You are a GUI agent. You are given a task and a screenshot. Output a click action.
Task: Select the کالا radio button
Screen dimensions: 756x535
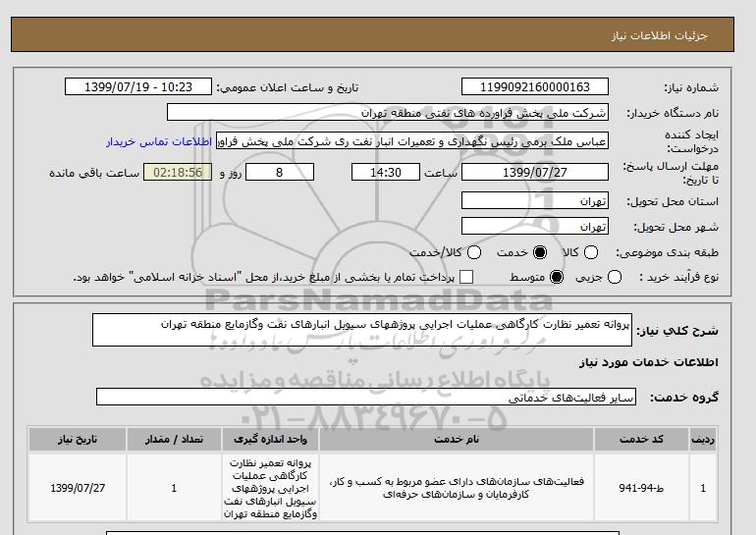click(591, 252)
